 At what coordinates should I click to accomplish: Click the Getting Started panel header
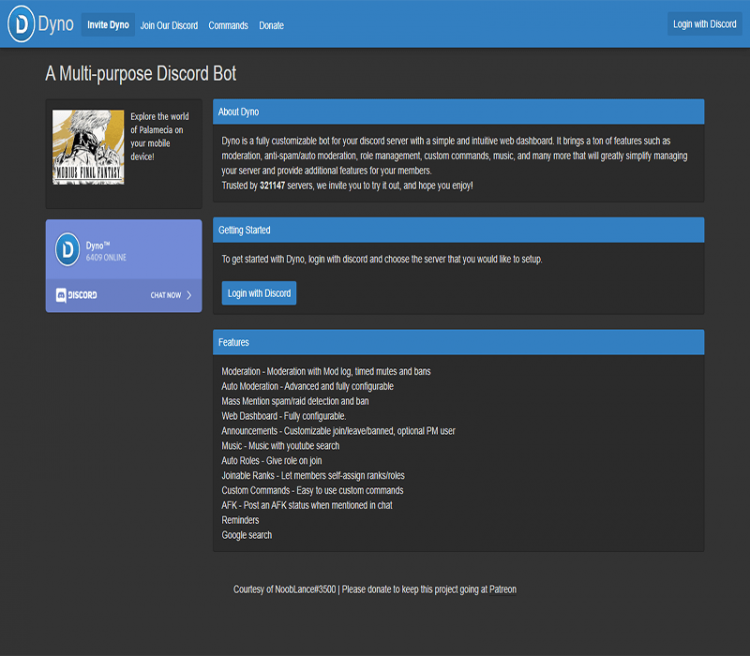[458, 230]
